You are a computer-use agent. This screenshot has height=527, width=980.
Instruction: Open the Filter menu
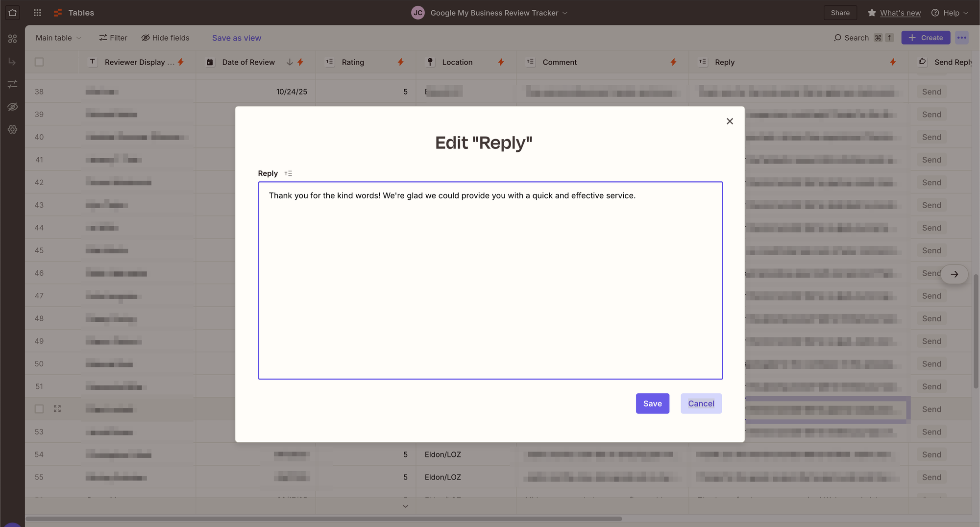pyautogui.click(x=113, y=38)
